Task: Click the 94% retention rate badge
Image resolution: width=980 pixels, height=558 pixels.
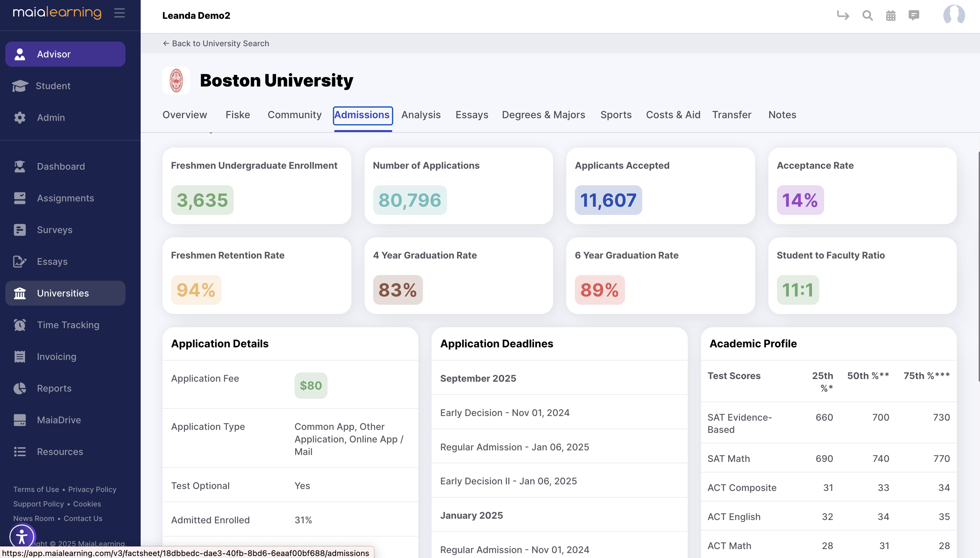Action: point(196,290)
